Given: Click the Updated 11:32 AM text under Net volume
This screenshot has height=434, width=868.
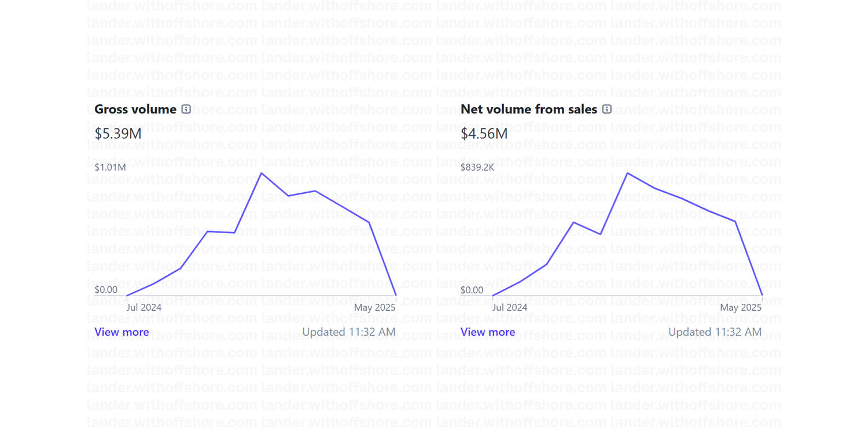Looking at the screenshot, I should coord(715,332).
